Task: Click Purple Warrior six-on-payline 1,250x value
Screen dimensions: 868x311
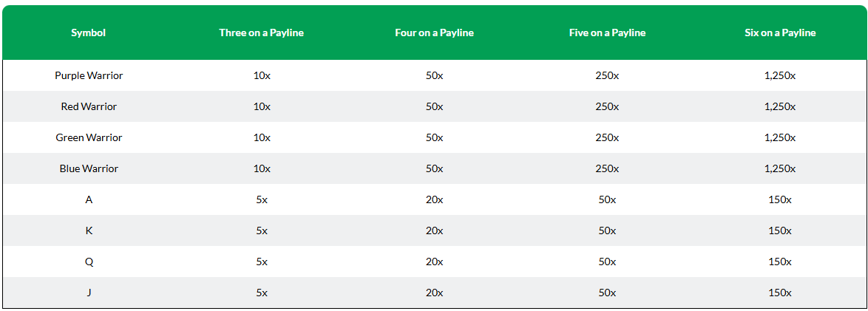Action: tap(780, 75)
